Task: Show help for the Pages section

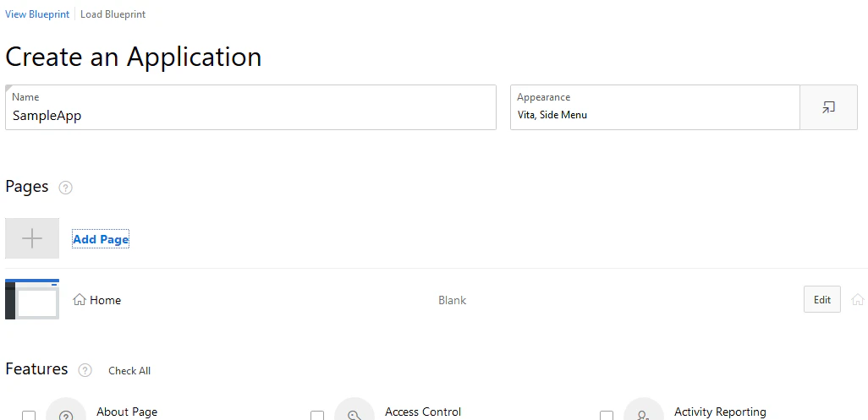Action: 65,188
